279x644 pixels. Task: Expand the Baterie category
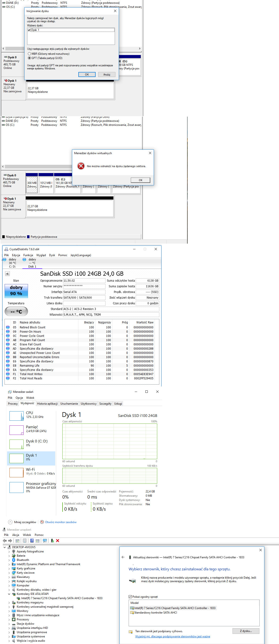[9, 555]
